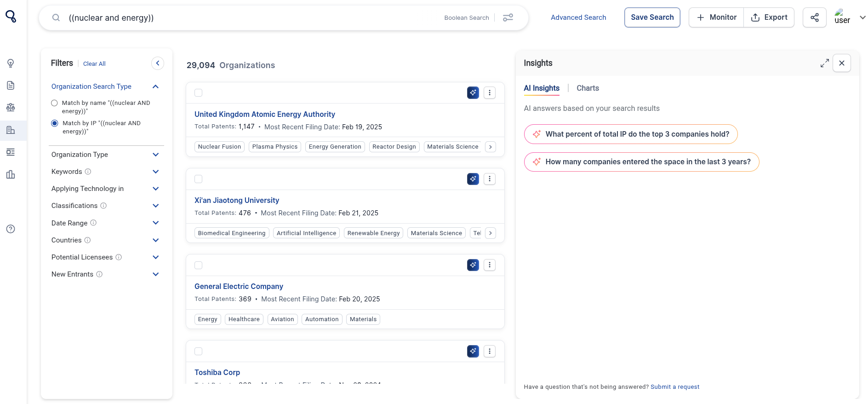Ask how many companies entered in last 3 years
This screenshot has width=868, height=404.
641,162
